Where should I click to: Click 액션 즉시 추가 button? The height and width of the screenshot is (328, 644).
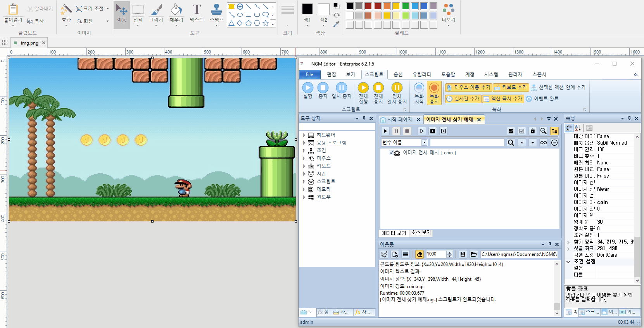(503, 99)
